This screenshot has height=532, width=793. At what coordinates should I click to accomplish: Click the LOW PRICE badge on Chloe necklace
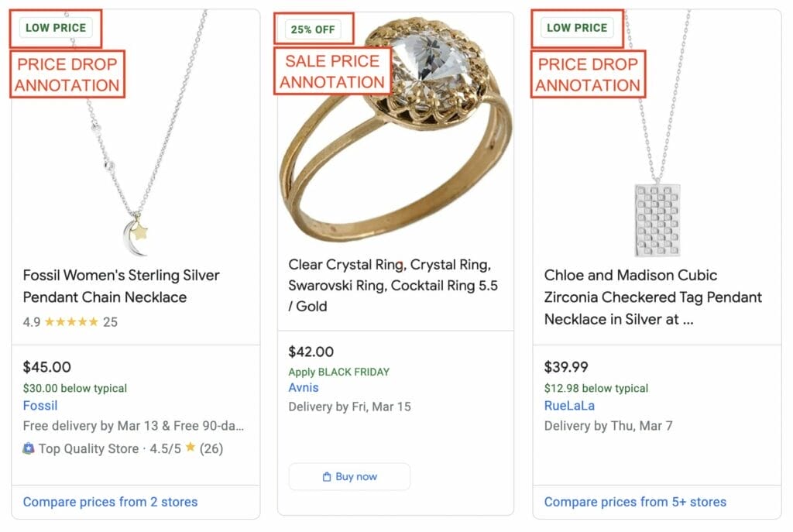click(x=576, y=26)
